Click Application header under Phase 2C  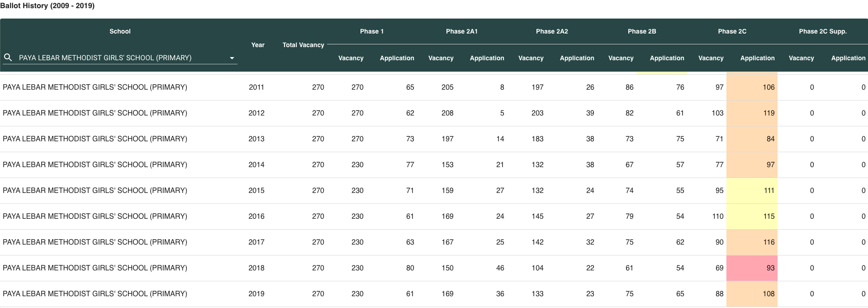[x=758, y=58]
